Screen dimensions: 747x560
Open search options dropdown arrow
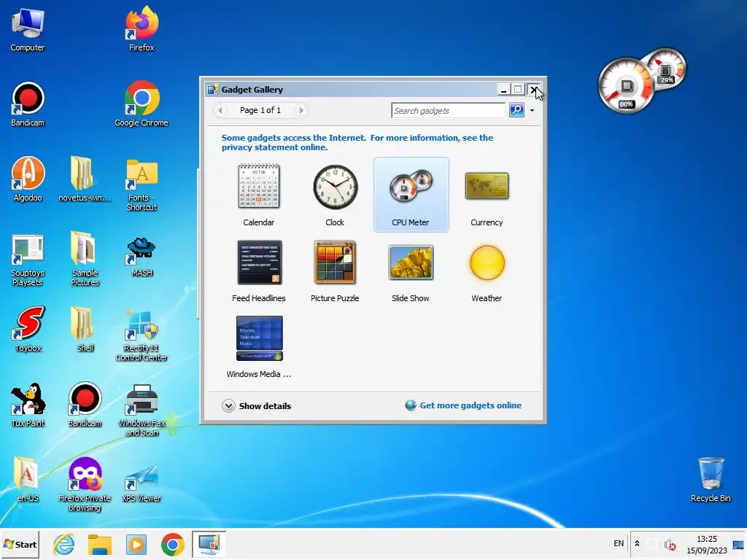coord(532,111)
